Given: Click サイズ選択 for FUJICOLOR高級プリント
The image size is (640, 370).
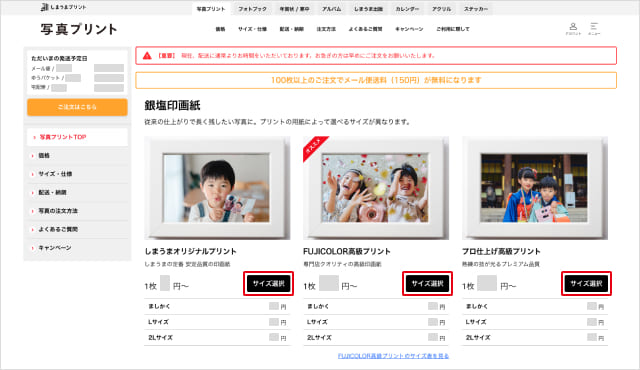Looking at the screenshot, I should point(427,284).
